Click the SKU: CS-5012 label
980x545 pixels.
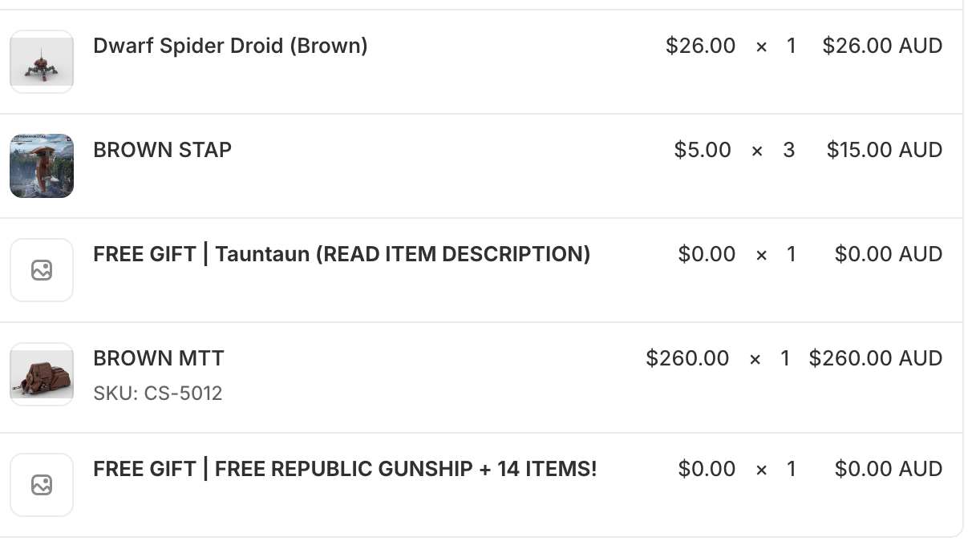point(158,394)
